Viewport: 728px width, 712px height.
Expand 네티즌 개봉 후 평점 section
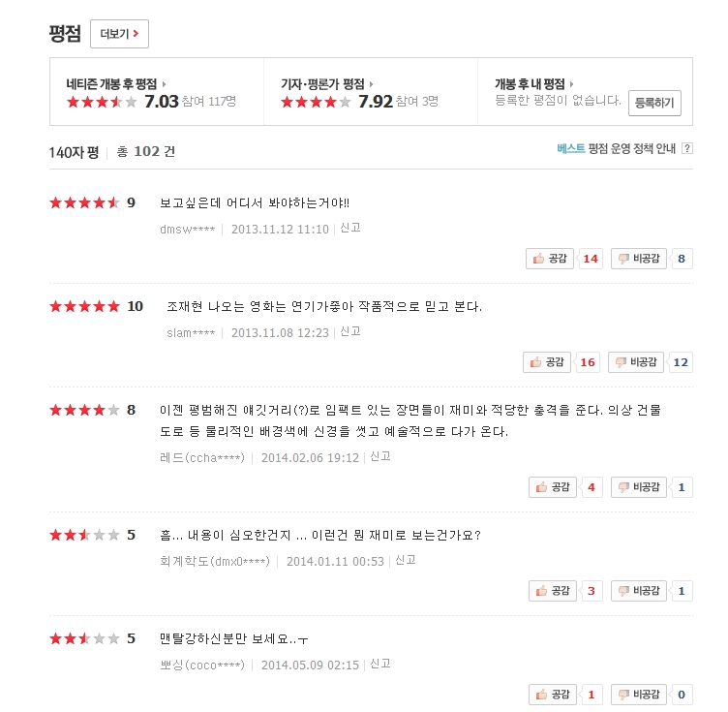click(x=116, y=84)
